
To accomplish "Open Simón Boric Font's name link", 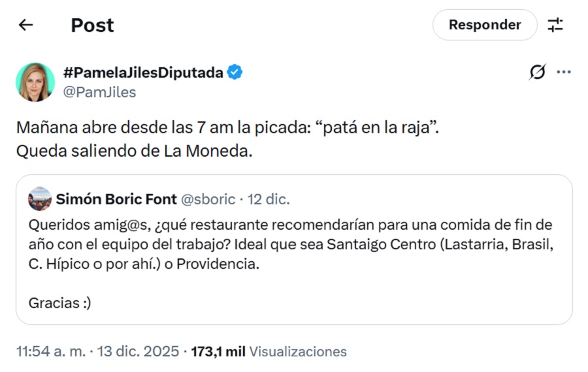I will 115,198.
